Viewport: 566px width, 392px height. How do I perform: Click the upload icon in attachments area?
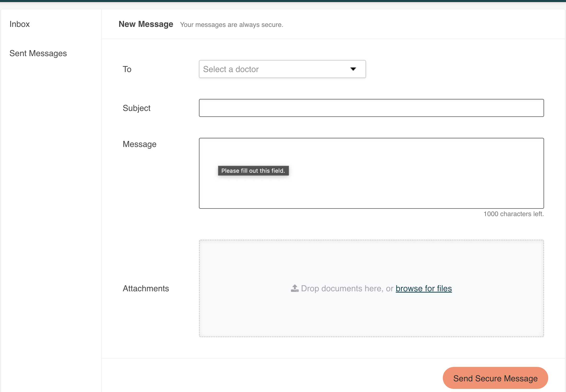tap(295, 288)
